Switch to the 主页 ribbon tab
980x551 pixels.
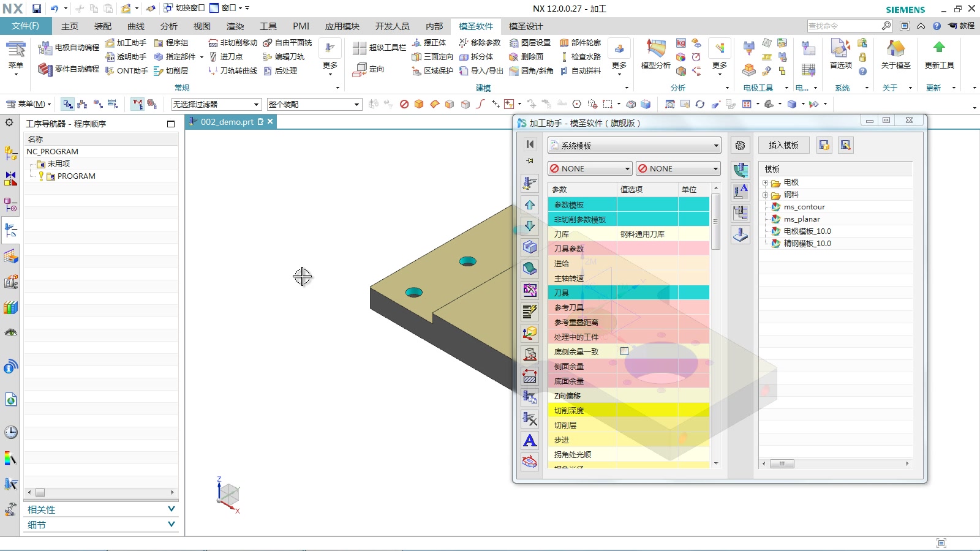pos(70,26)
